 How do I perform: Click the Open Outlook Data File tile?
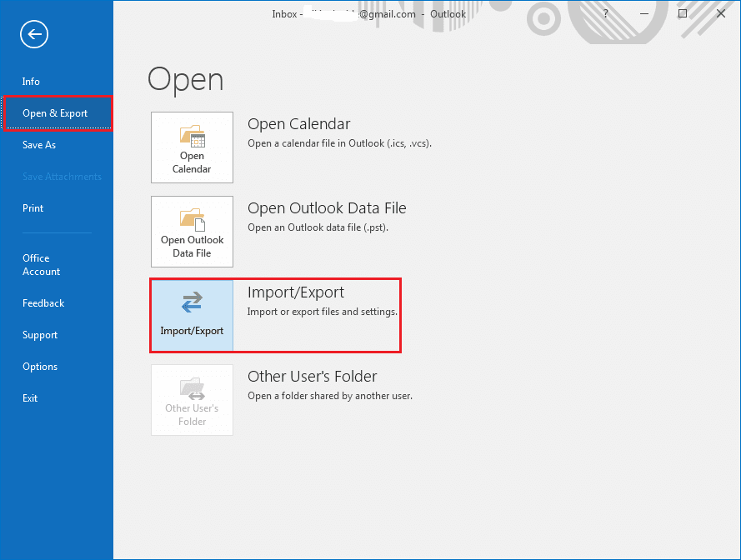pos(192,232)
